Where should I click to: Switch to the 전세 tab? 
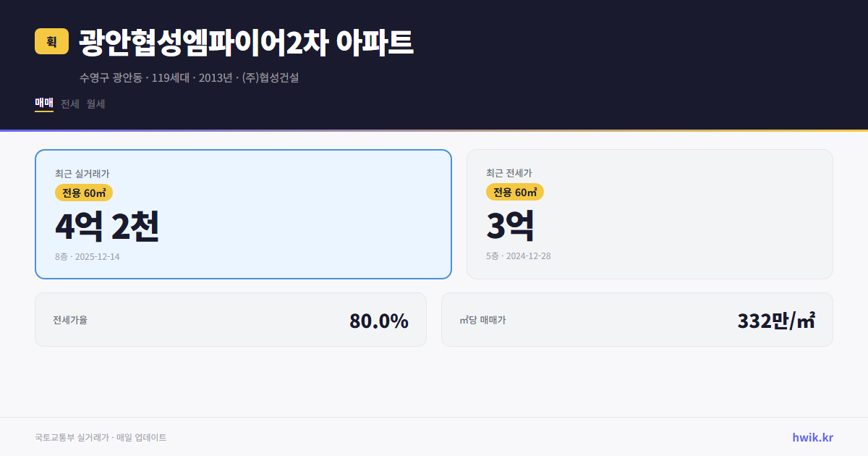69,104
